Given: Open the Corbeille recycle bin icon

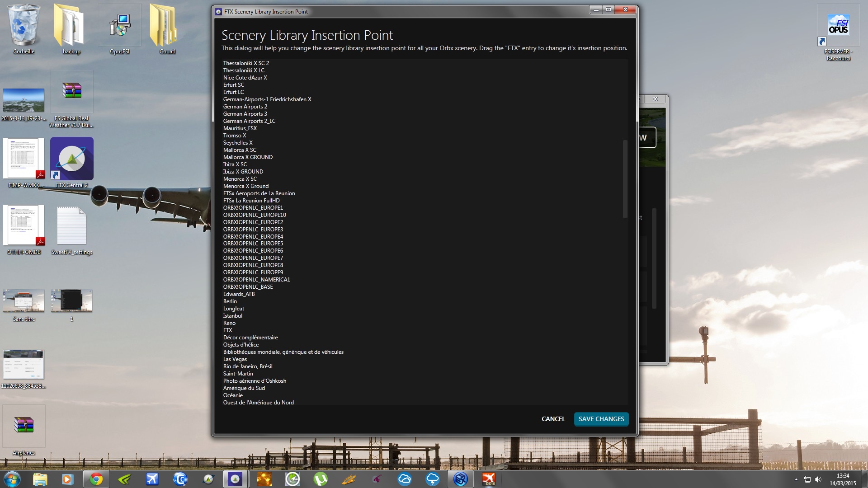Looking at the screenshot, I should (x=24, y=29).
